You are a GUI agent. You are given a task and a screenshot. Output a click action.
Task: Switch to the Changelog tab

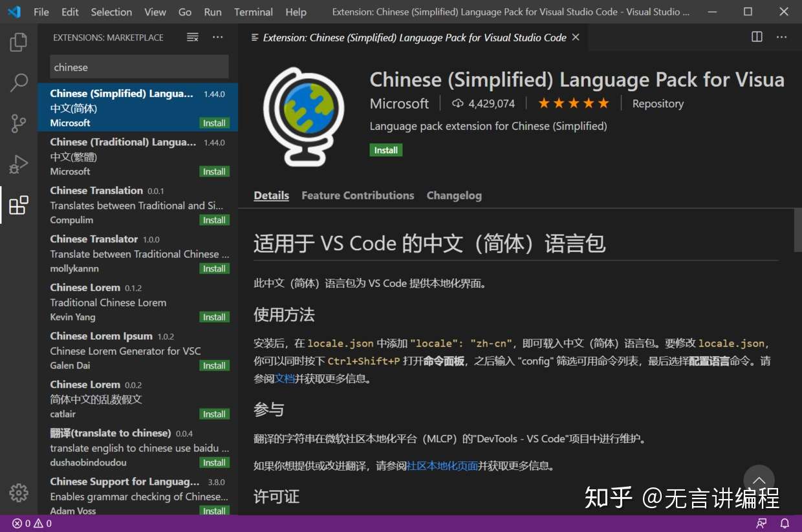(x=454, y=195)
